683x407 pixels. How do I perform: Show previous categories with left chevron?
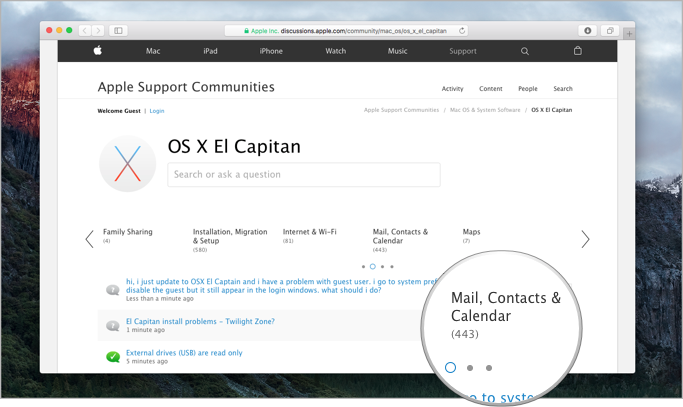click(x=89, y=239)
